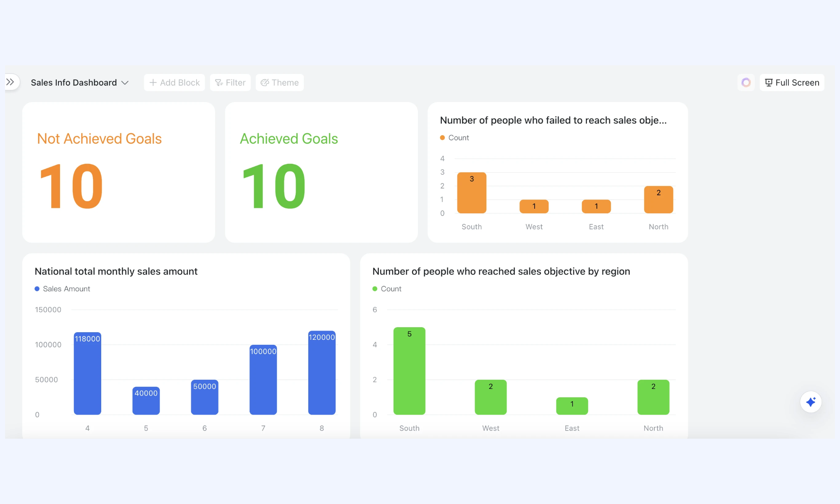Select the Not Achieved Goals card

coord(118,172)
